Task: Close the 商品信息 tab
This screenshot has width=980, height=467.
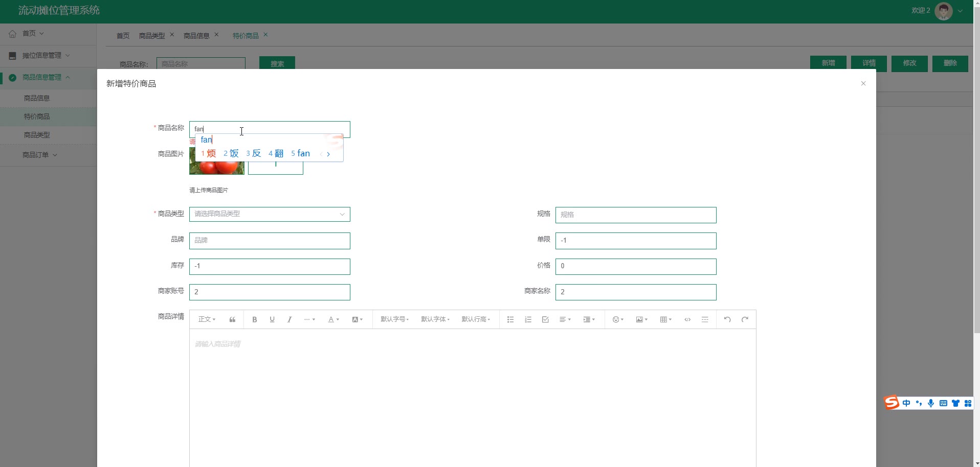Action: coord(216,35)
